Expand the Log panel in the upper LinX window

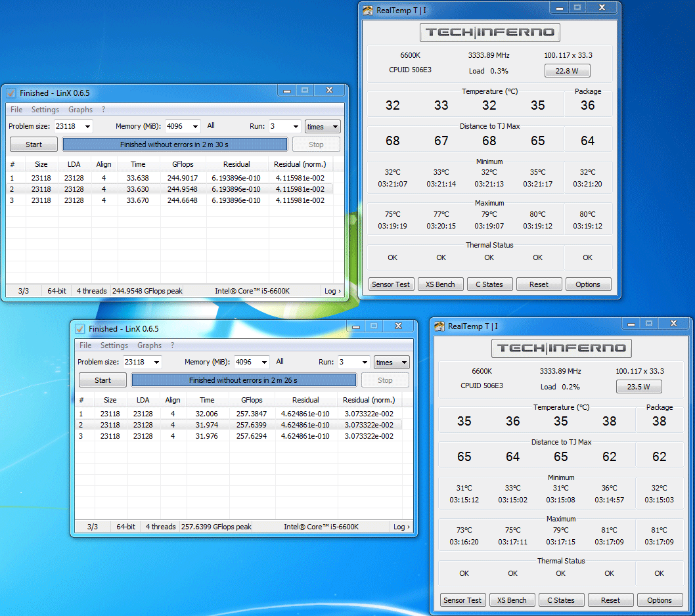point(332,291)
